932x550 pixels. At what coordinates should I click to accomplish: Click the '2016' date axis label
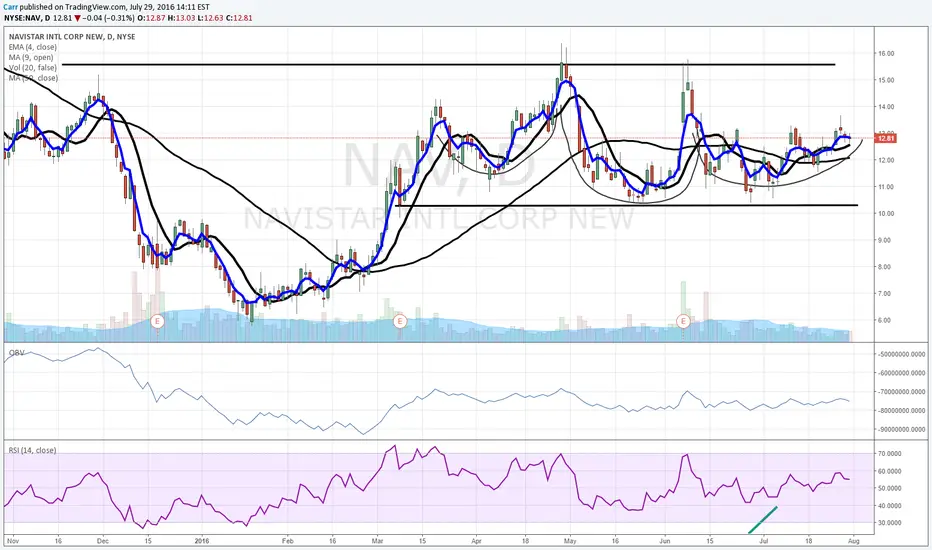[201, 541]
